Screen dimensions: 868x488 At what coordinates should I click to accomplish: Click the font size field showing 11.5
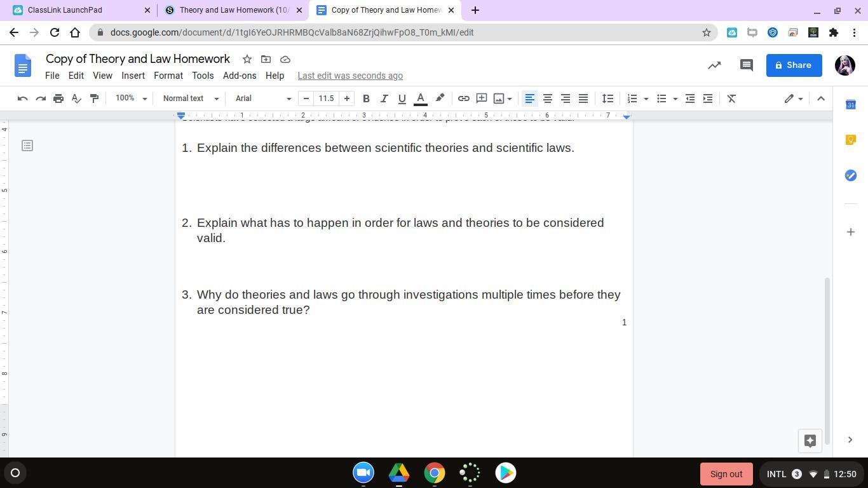pyautogui.click(x=326, y=98)
